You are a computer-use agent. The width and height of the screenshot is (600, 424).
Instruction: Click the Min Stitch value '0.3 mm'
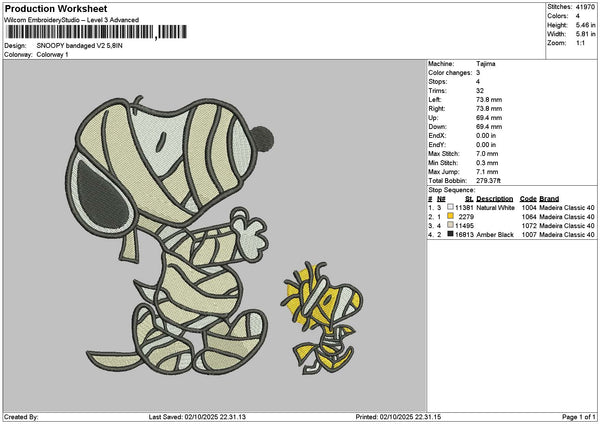(x=487, y=163)
